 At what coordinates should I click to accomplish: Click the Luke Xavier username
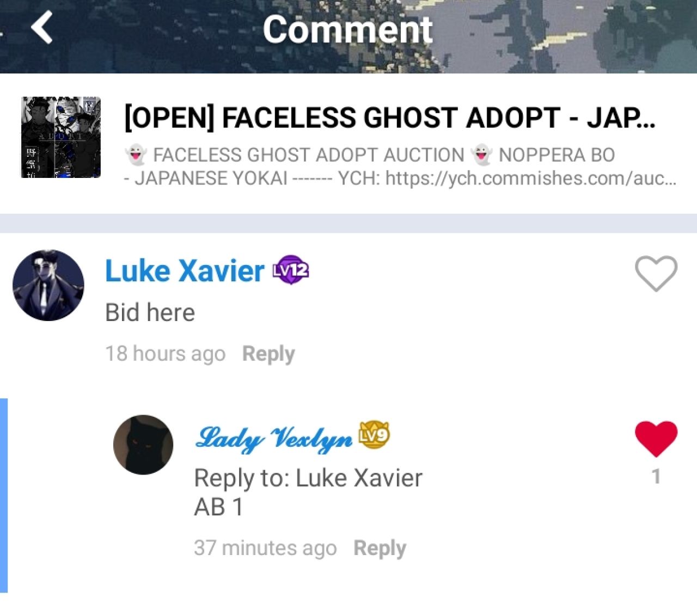click(x=185, y=270)
